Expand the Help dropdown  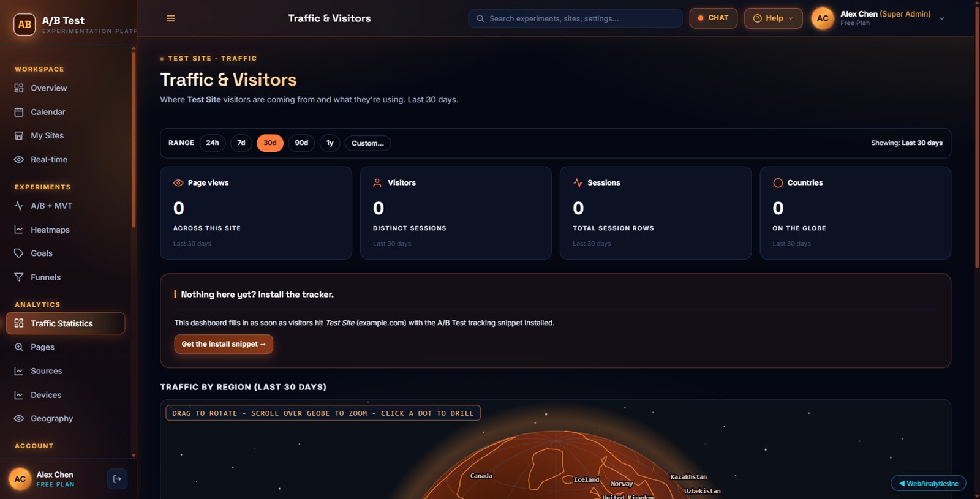pyautogui.click(x=773, y=18)
